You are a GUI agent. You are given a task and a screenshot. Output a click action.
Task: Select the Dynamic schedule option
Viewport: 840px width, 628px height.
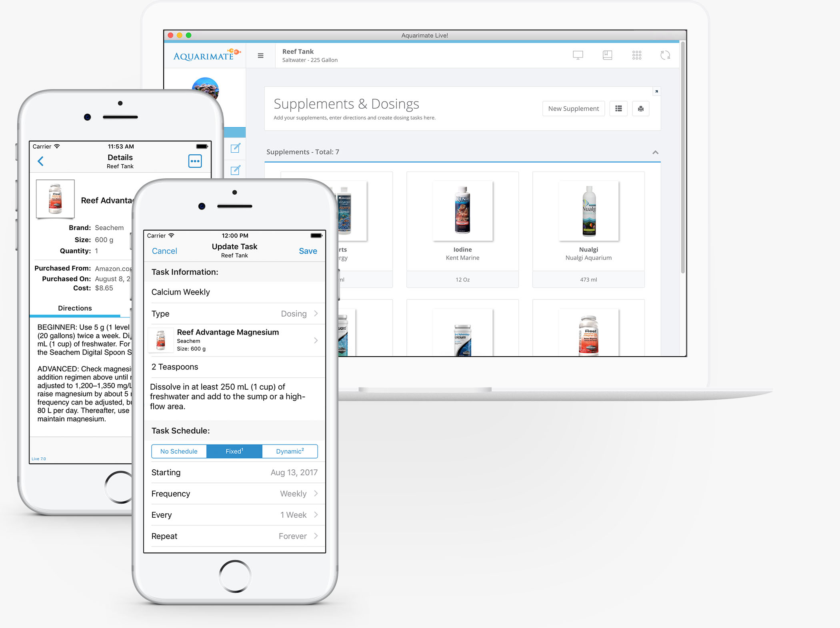[x=291, y=451]
